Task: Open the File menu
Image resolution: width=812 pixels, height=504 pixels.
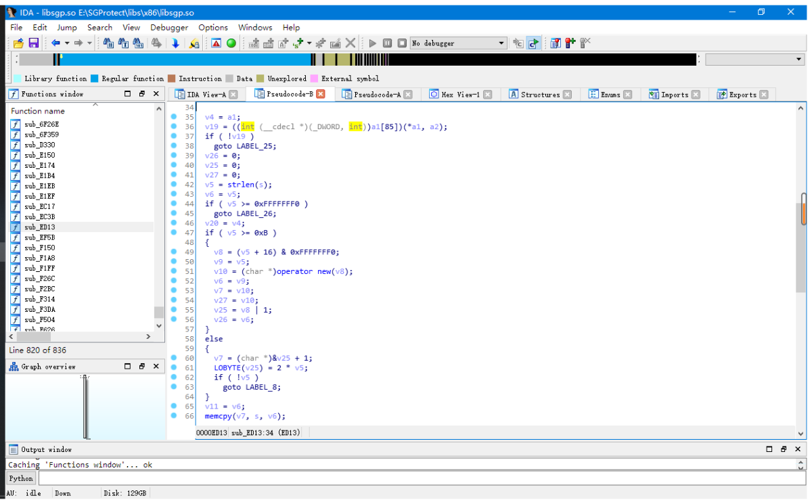Action: (17, 28)
